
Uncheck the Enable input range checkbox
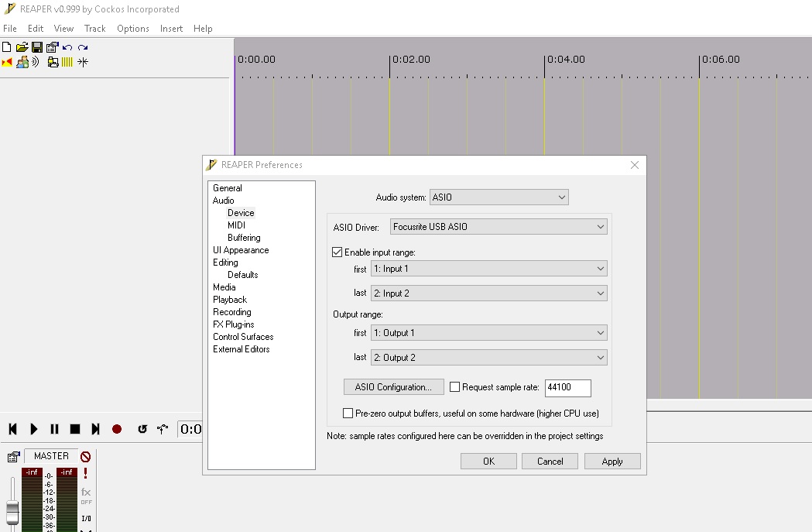(x=337, y=252)
